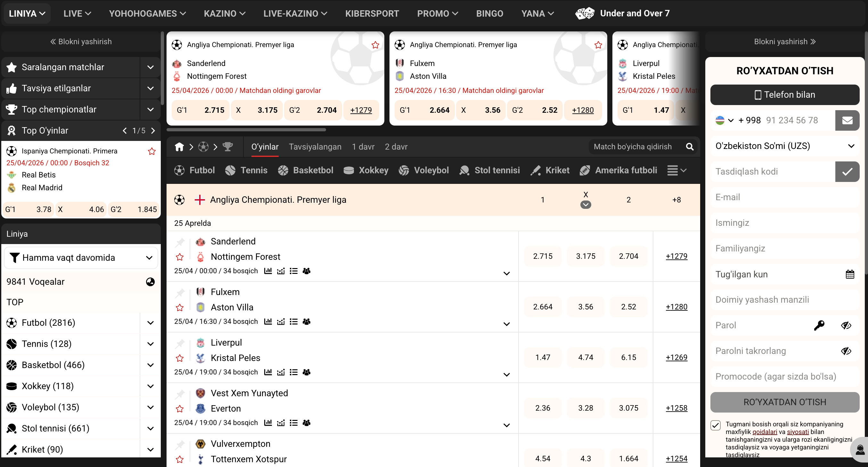Click the home breadcrumb icon
Image resolution: width=868 pixels, height=467 pixels.
[179, 147]
